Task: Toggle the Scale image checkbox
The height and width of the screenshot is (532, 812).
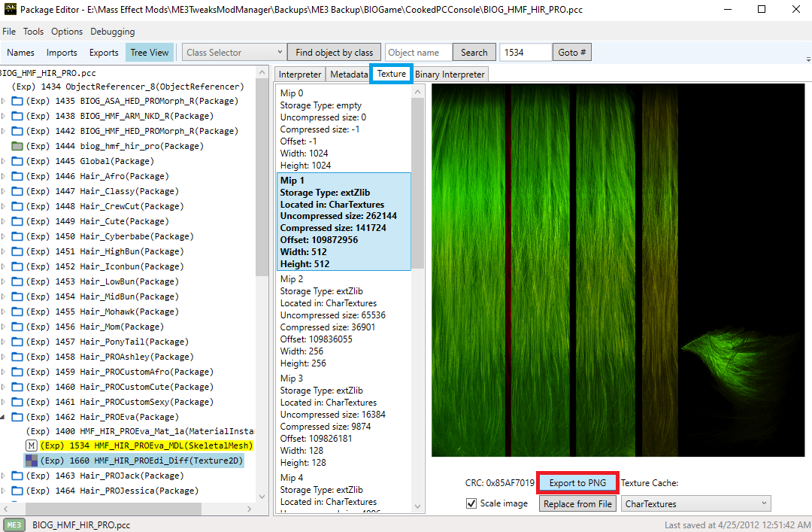Action: pyautogui.click(x=471, y=503)
